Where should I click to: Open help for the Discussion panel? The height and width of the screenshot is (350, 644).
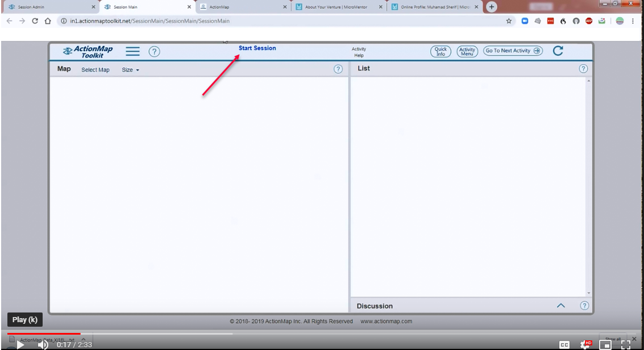584,306
